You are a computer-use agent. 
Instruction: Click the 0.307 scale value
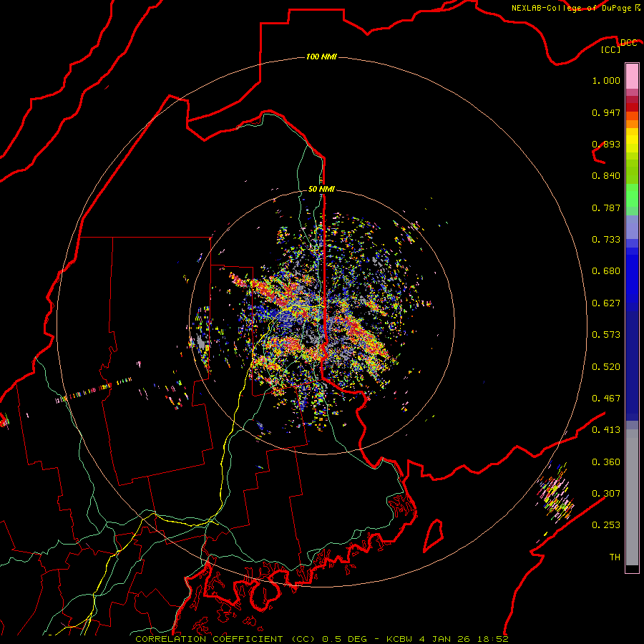tap(606, 494)
